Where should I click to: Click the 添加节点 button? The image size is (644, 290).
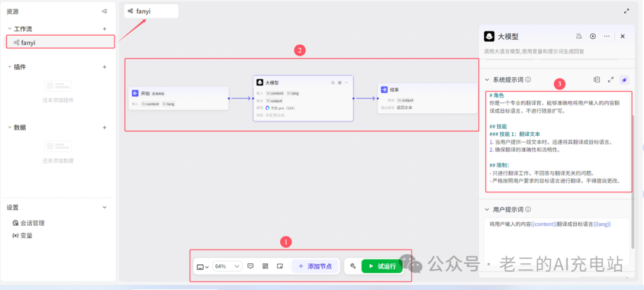point(315,266)
